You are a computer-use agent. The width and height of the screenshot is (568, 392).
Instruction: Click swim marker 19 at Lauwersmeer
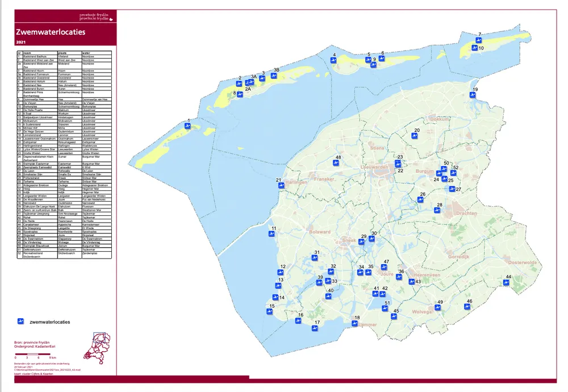(x=473, y=96)
